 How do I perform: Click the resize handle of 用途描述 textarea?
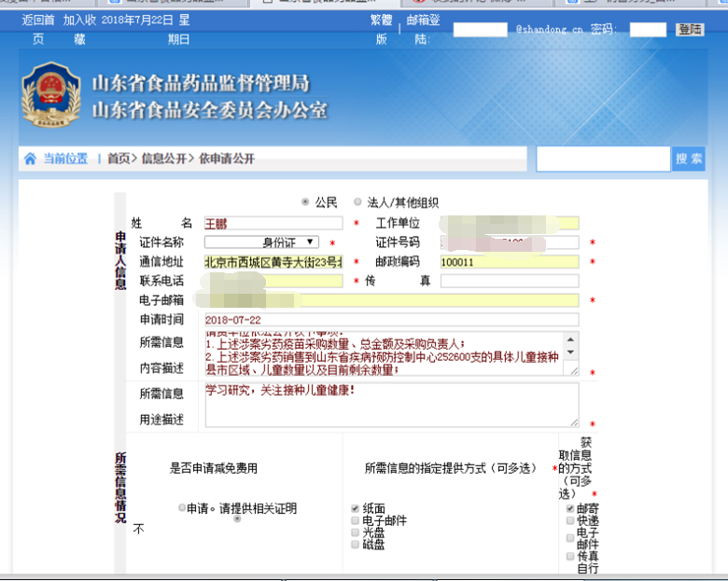pos(573,422)
